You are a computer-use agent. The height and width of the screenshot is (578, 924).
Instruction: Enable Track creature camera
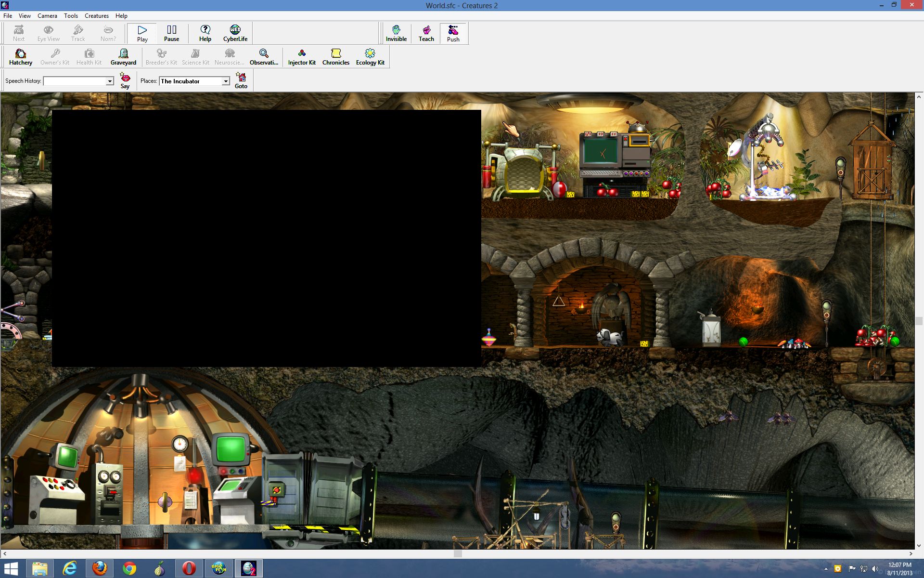[x=78, y=33]
